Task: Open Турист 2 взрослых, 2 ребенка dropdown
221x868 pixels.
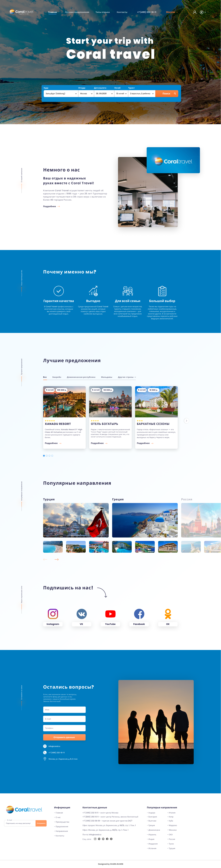Action: (142, 94)
